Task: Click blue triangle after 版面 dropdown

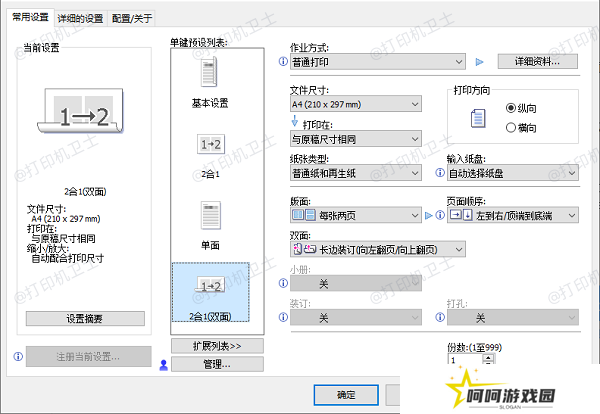Action: [x=429, y=215]
